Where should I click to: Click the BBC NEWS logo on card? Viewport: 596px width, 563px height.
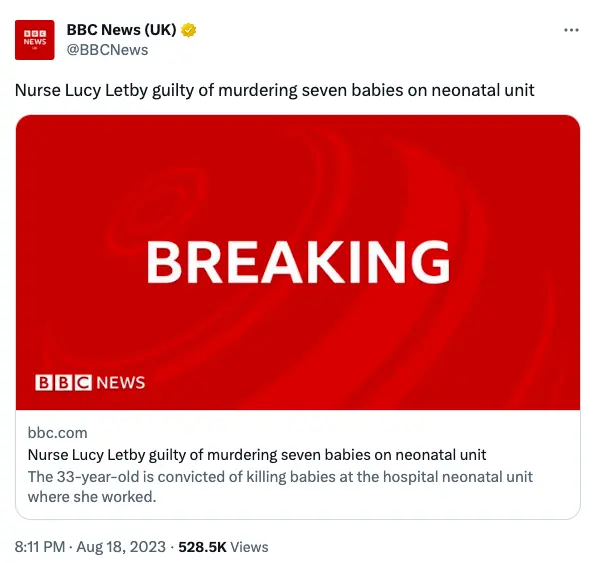pyautogui.click(x=90, y=382)
